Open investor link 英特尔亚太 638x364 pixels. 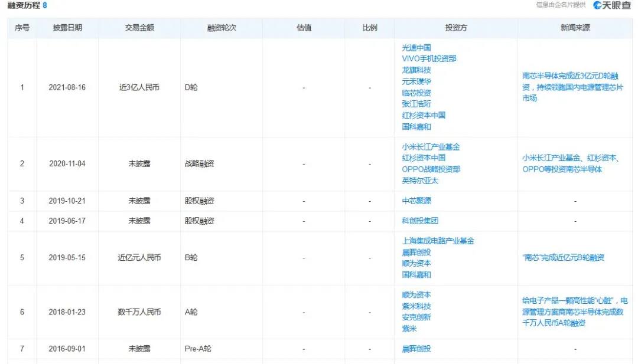click(x=420, y=181)
